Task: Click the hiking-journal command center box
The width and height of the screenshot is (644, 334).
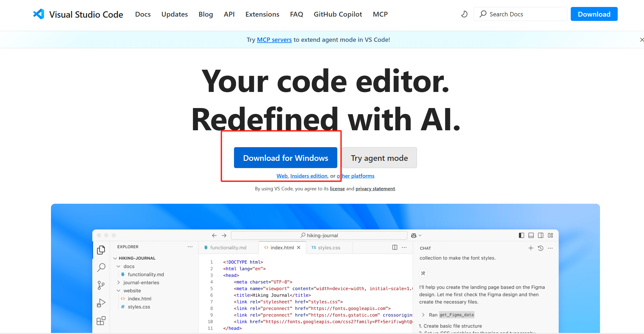Action: pyautogui.click(x=319, y=235)
